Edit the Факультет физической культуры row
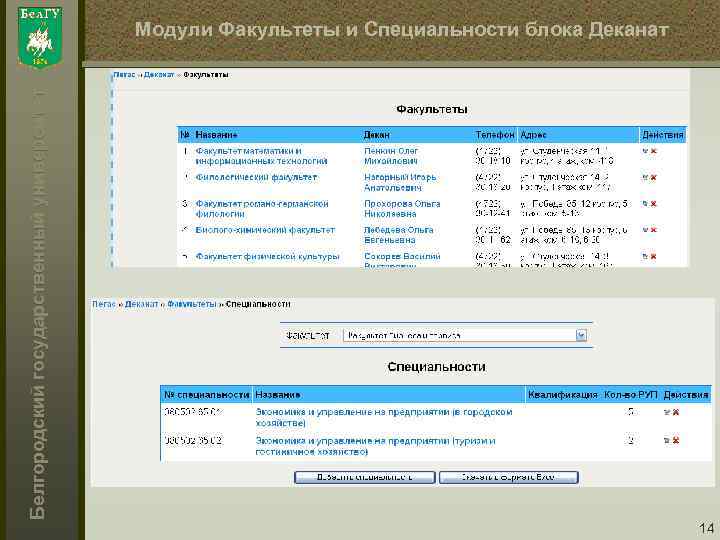 (645, 256)
